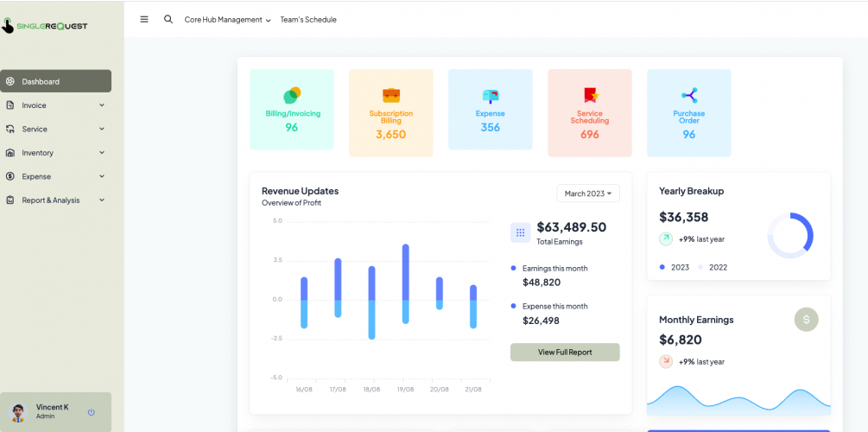Click the red down-arrow icon in Monthly Earnings
Viewport: 868px width, 432px height.
click(666, 361)
